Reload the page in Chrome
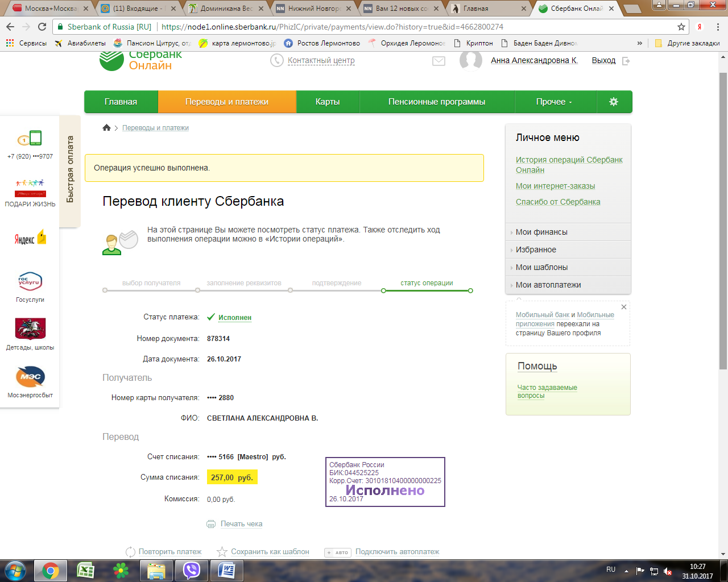Screen dimensions: 728x582 (42, 27)
